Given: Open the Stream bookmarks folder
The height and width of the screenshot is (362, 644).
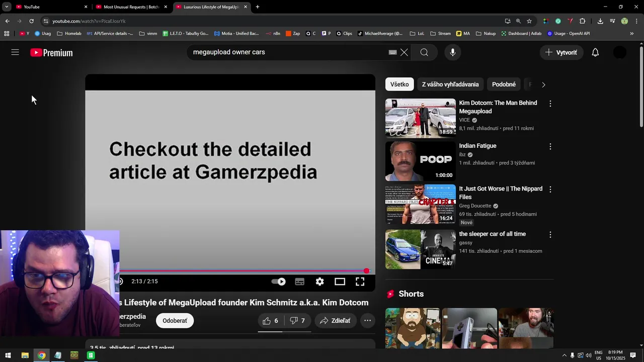Looking at the screenshot, I should pyautogui.click(x=440, y=34).
